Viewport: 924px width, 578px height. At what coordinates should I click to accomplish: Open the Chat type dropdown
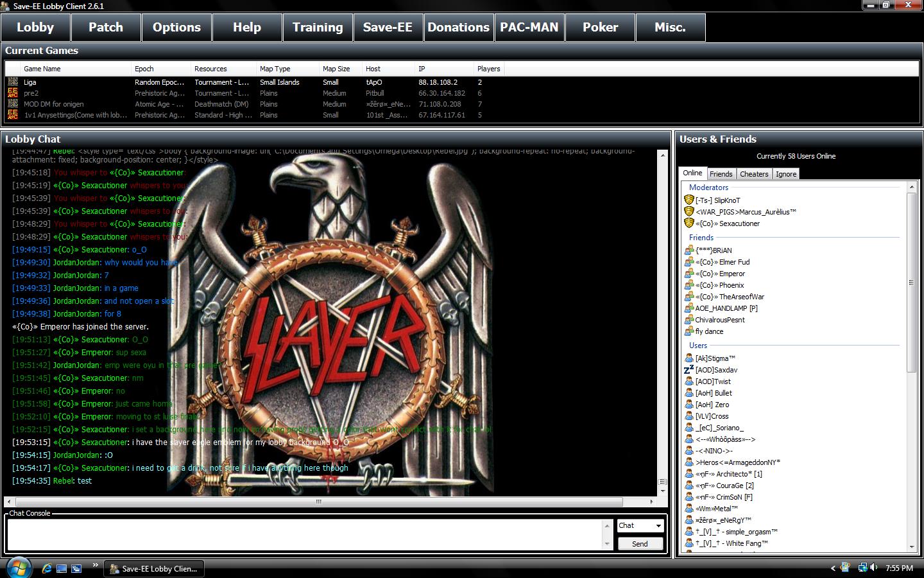click(658, 526)
